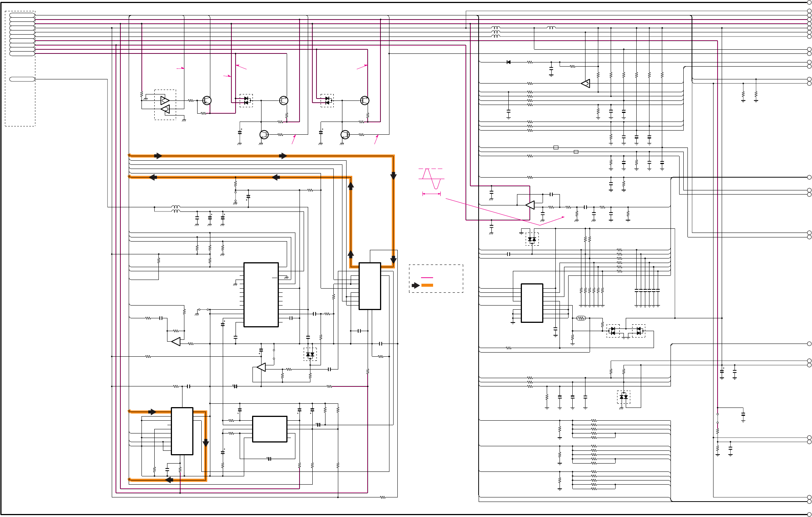Click the oval fuse-like component beside the right IC
Image resolution: width=812 pixels, height=517 pixels.
581,318
